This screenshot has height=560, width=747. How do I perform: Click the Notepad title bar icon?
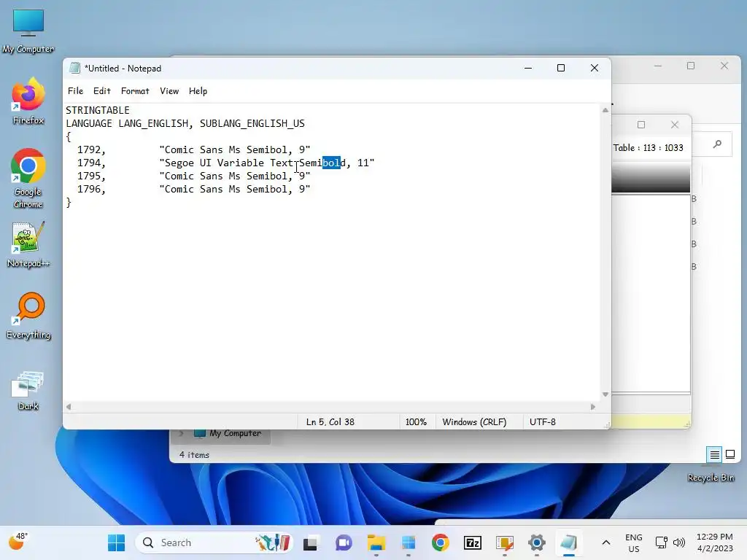74,68
